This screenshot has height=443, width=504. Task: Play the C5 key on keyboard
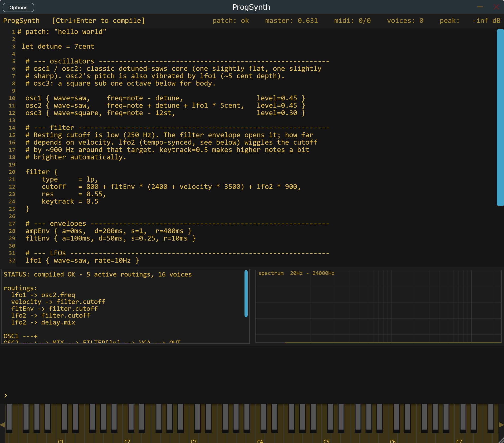tap(326, 437)
